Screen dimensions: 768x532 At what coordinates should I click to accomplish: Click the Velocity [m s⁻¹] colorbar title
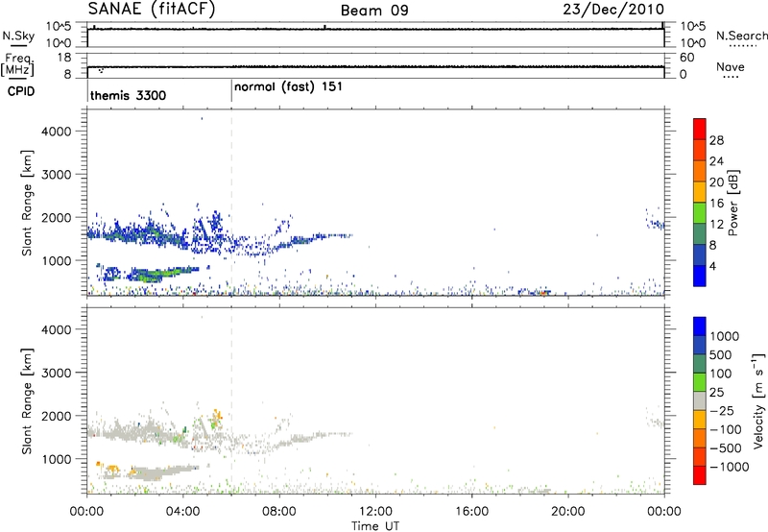(x=757, y=400)
